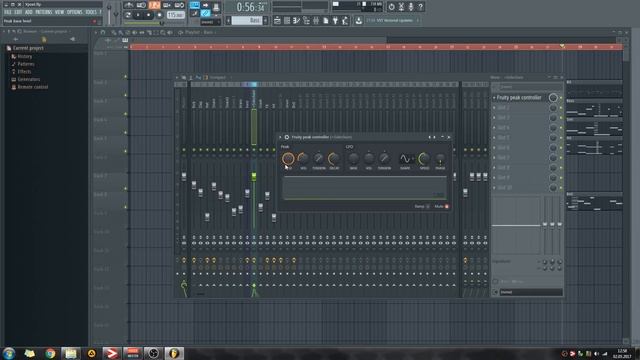Toggle the highlighted orange recording option button

click(154, 5)
